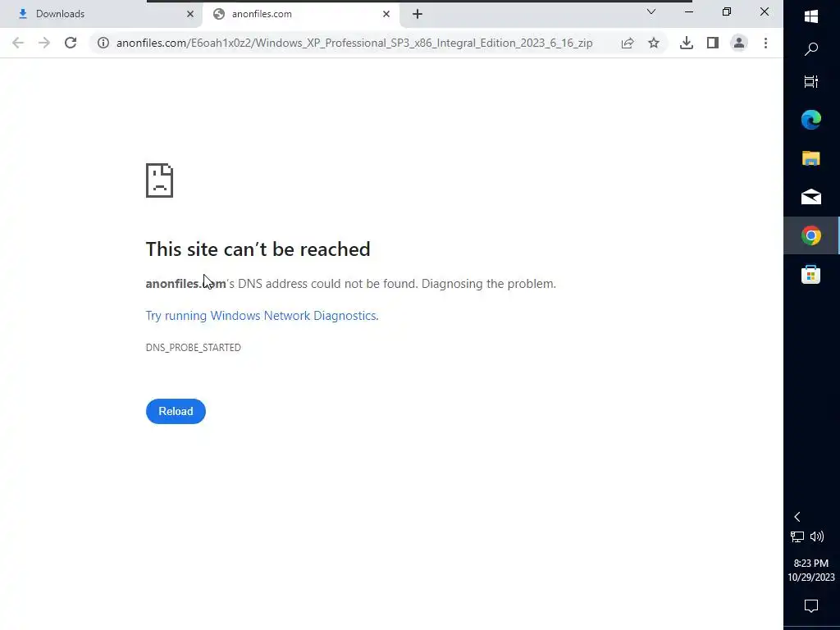Switch to the Downloads tab

pos(102,14)
